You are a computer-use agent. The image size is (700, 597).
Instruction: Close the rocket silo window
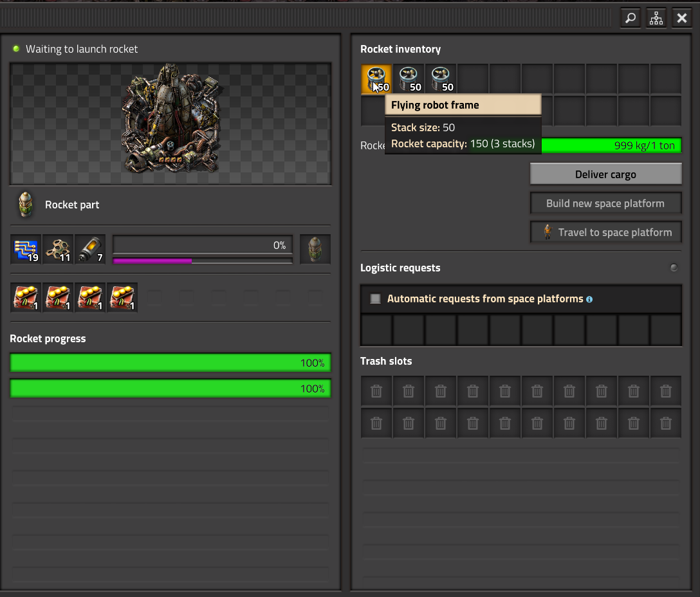[x=682, y=18]
